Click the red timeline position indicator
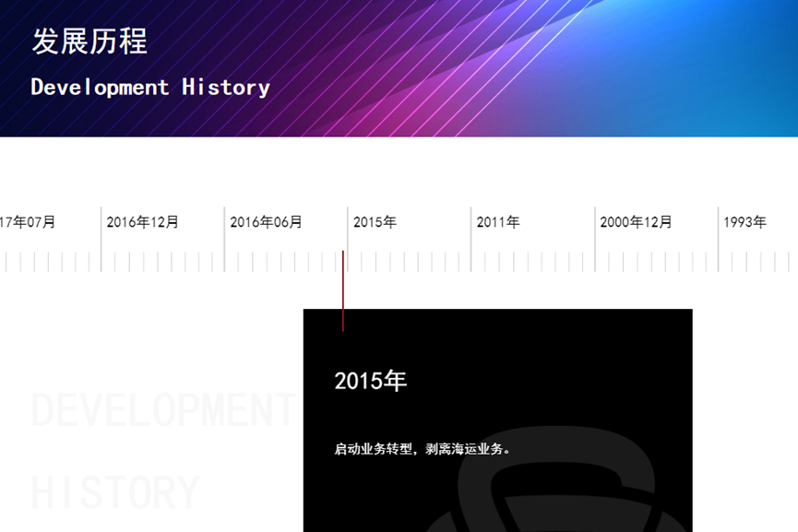The image size is (798, 532). click(x=343, y=291)
